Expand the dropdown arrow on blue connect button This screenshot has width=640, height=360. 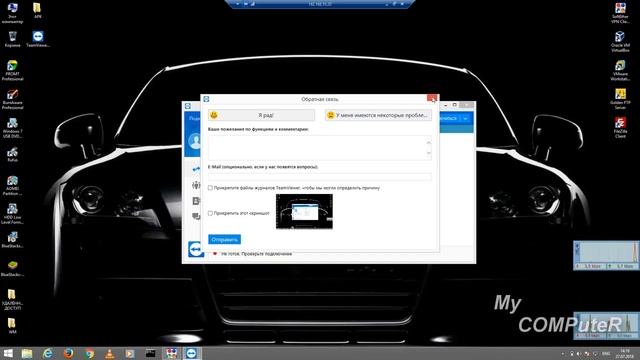(465, 118)
